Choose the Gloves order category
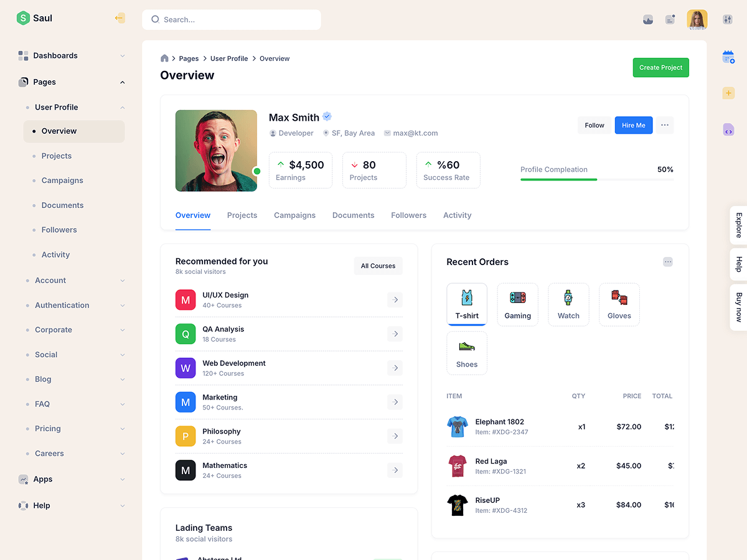Viewport: 747px width, 560px height. 619,304
